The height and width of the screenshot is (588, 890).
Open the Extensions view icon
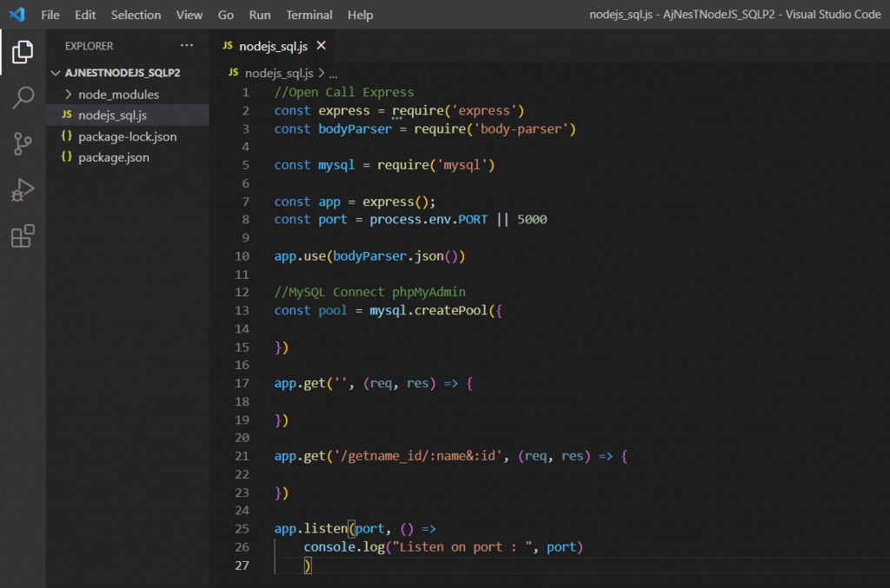[x=23, y=236]
